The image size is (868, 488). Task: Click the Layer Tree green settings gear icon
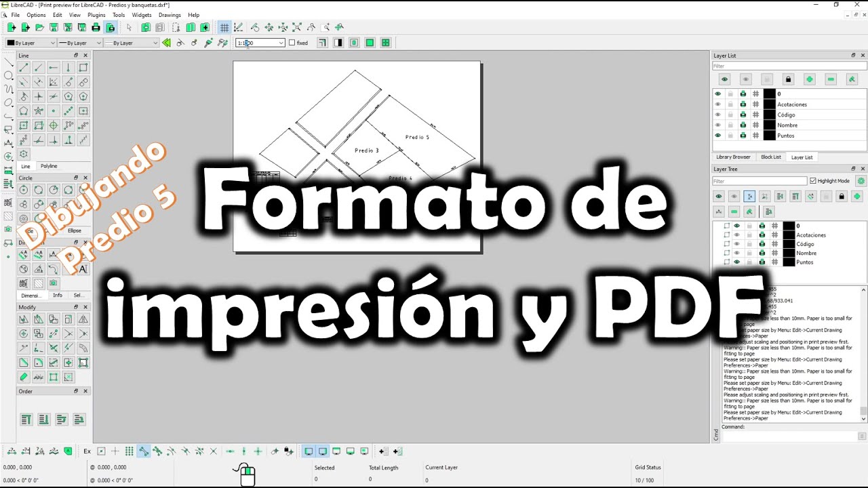[861, 181]
